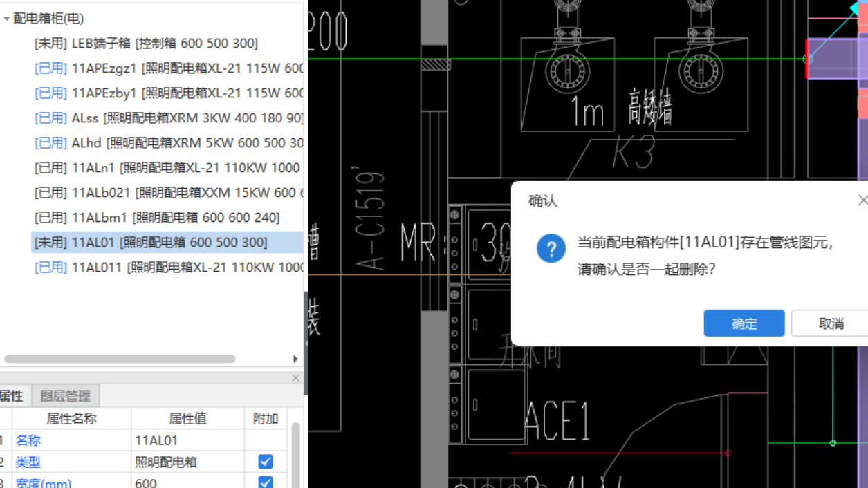The height and width of the screenshot is (488, 868).
Task: Toggle 附加 checkbox for 宽度(mm) row
Action: 266,482
